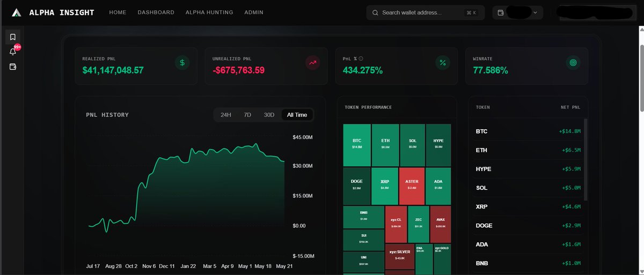Click the xyz:SILVER heatmap tile

400,256
